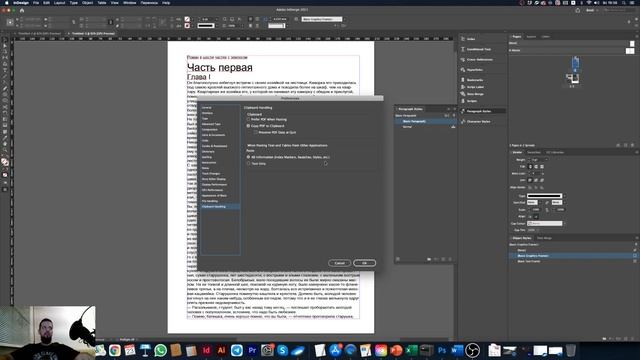Click the stroke color swatch in control bar
Image resolution: width=640 pixels, height=360 pixels.
[x=187, y=26]
